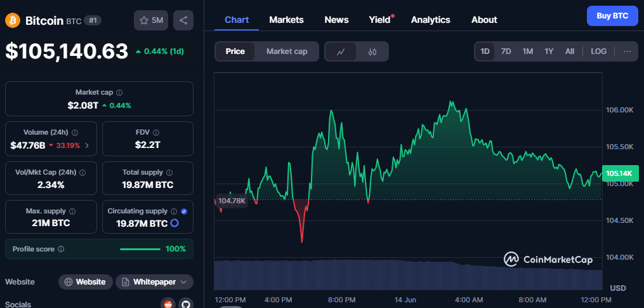Set chart range to 1M

[528, 51]
